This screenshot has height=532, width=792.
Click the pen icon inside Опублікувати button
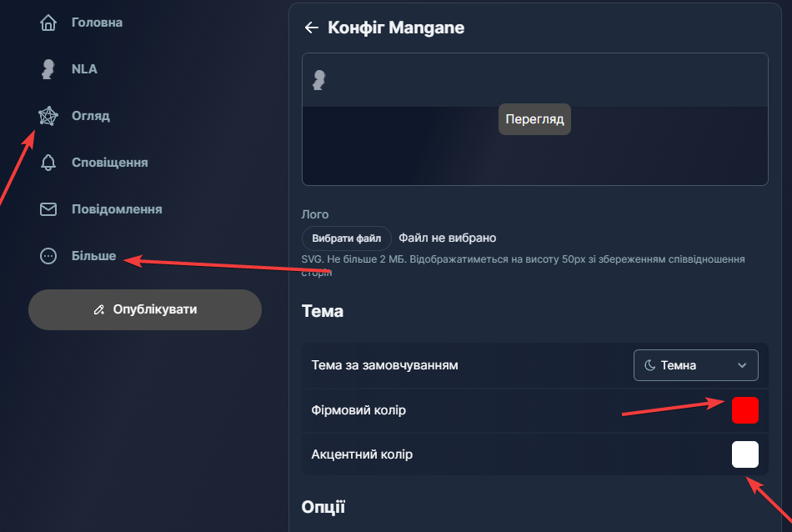point(100,309)
